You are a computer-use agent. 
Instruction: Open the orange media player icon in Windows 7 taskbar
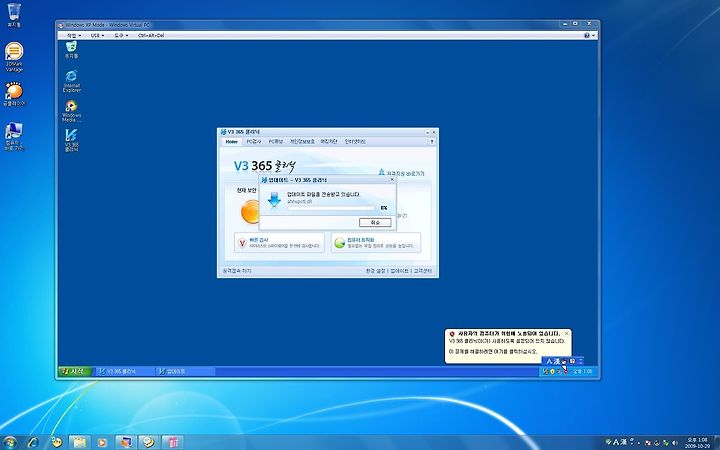[x=102, y=443]
